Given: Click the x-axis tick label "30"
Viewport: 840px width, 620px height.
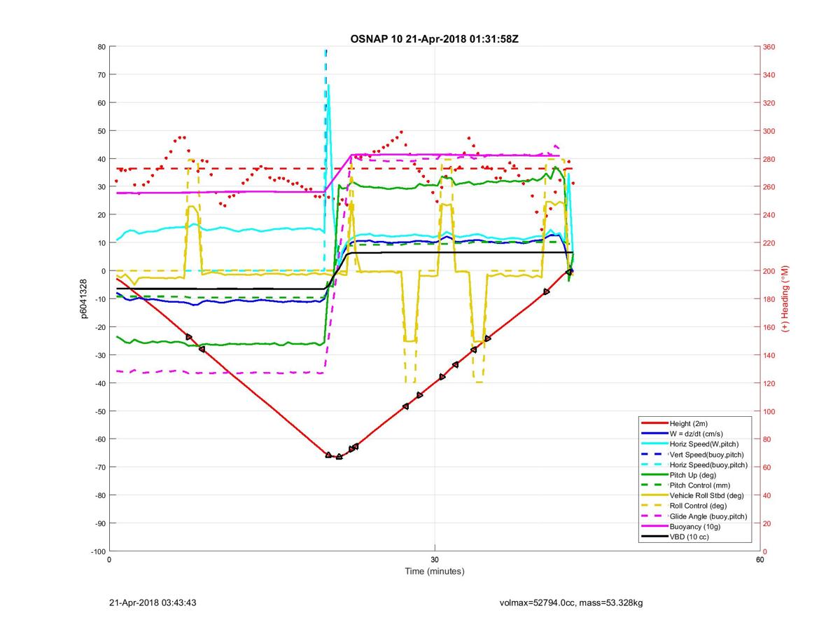Looking at the screenshot, I should 435,560.
